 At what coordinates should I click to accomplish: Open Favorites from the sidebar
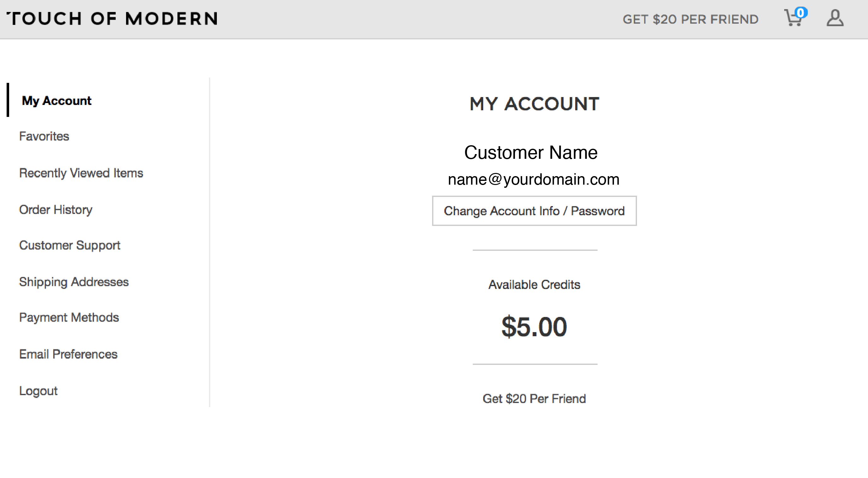point(44,136)
